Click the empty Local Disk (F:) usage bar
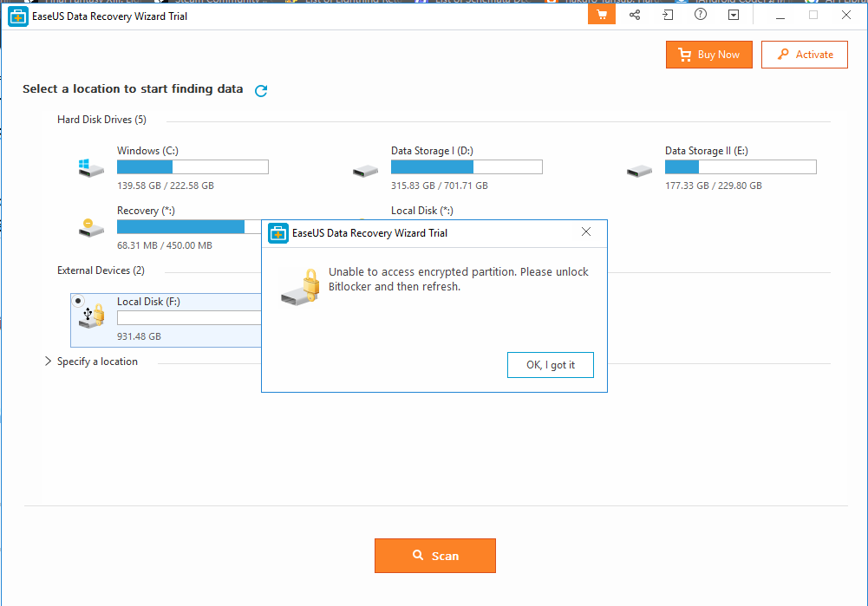 point(189,317)
